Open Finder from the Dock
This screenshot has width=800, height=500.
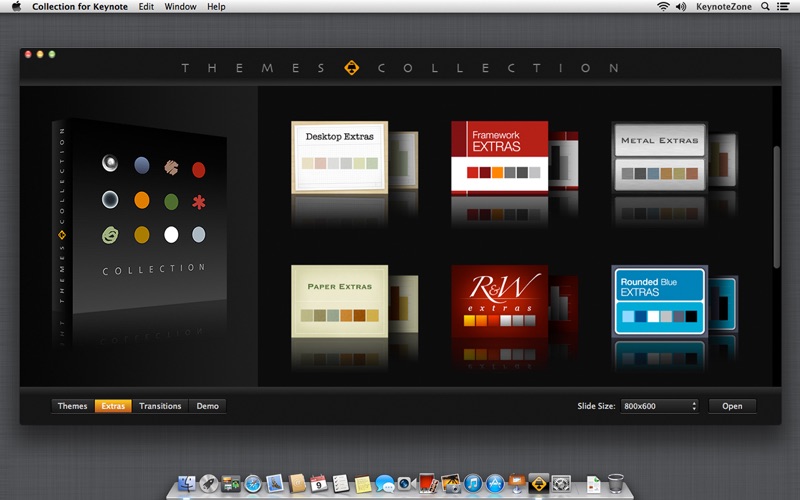tap(186, 483)
